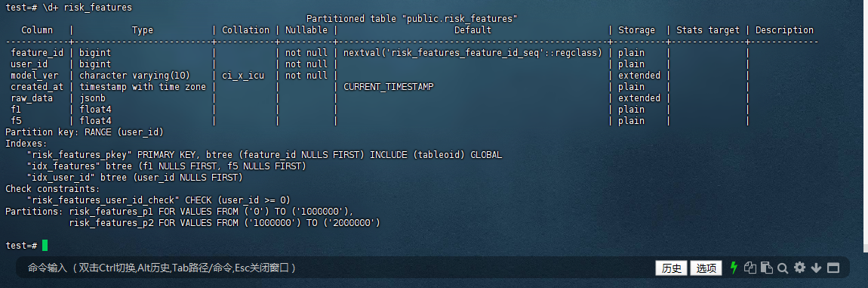The image size is (868, 288).
Task: Click the Partitioned table "public.risk_features" title
Action: point(412,19)
